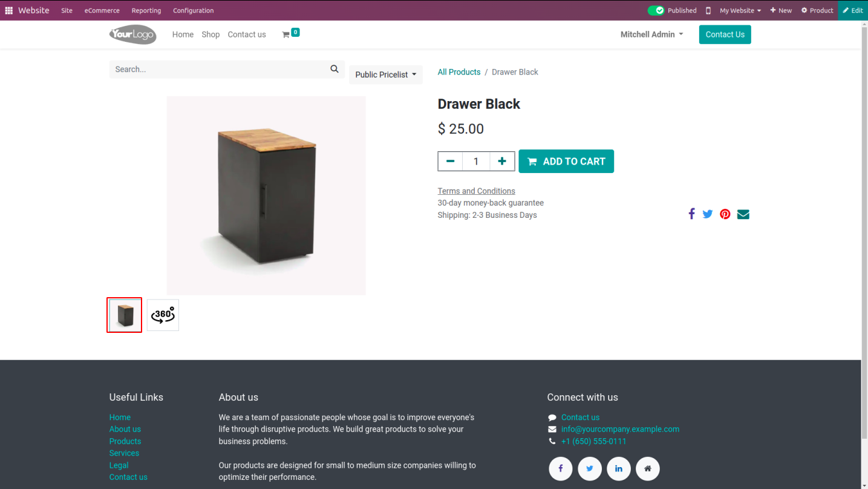Open the eCommerce menu
Image resolution: width=868 pixels, height=489 pixels.
pyautogui.click(x=102, y=10)
